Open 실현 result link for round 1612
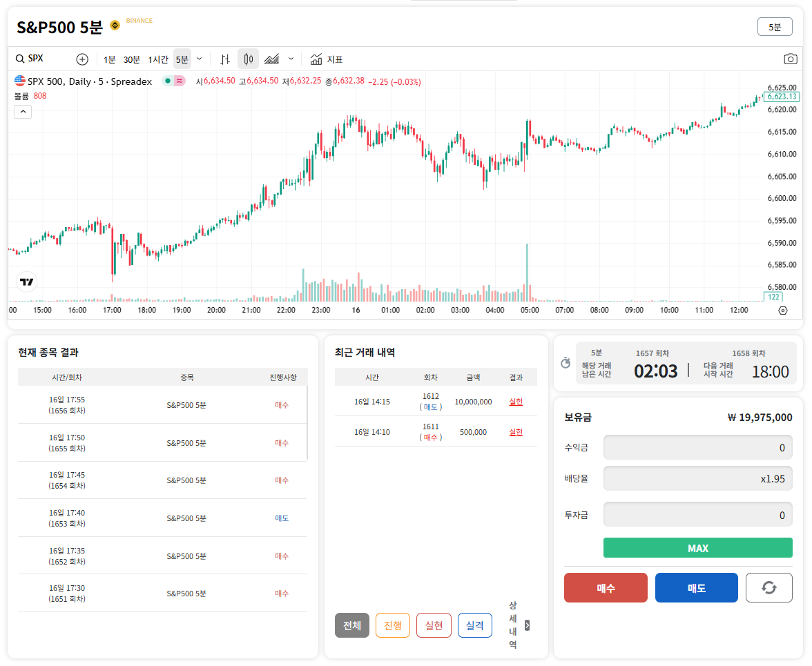Screen dimensions: 812x666 click(516, 402)
